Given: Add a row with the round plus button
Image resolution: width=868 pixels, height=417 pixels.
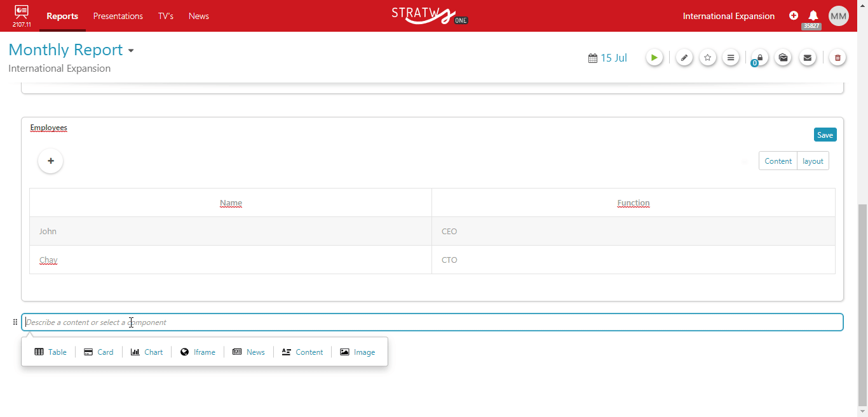Looking at the screenshot, I should coord(51,161).
